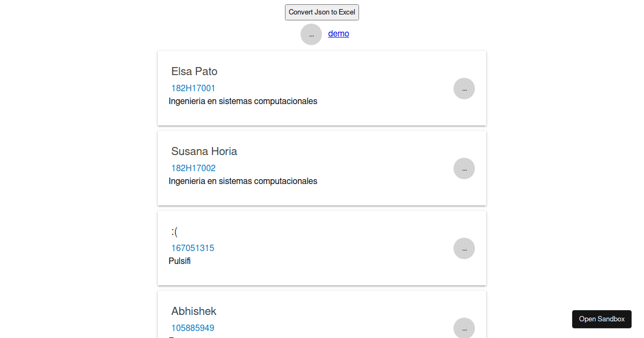Select Susana Horia's name heading

[204, 151]
